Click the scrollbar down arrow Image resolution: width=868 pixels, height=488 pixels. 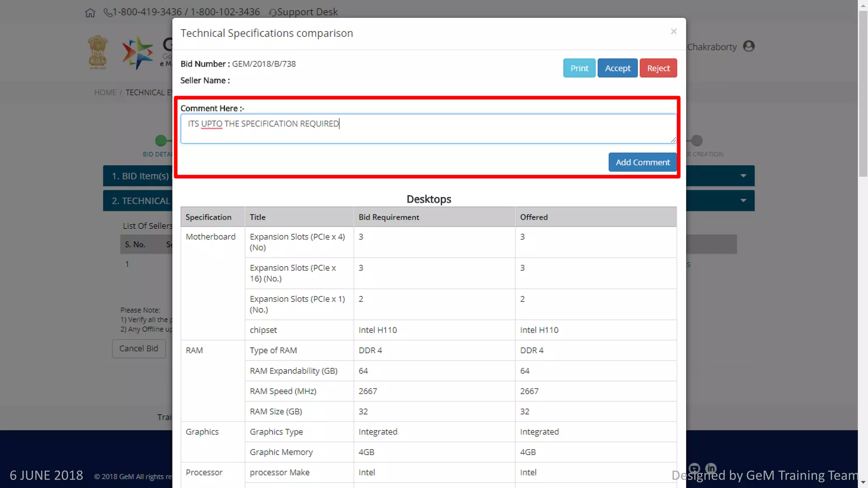pos(863,482)
